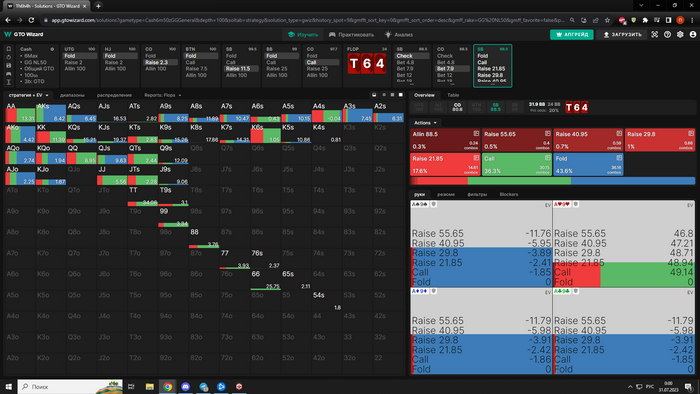Select Allin 100 under HJ
This screenshot has width=700, height=394.
click(115, 69)
